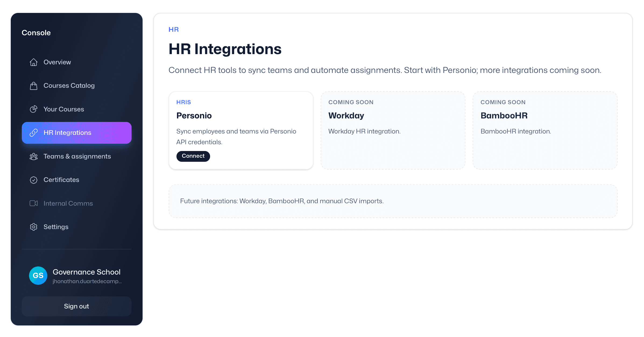Select the Overview home icon

pos(33,62)
